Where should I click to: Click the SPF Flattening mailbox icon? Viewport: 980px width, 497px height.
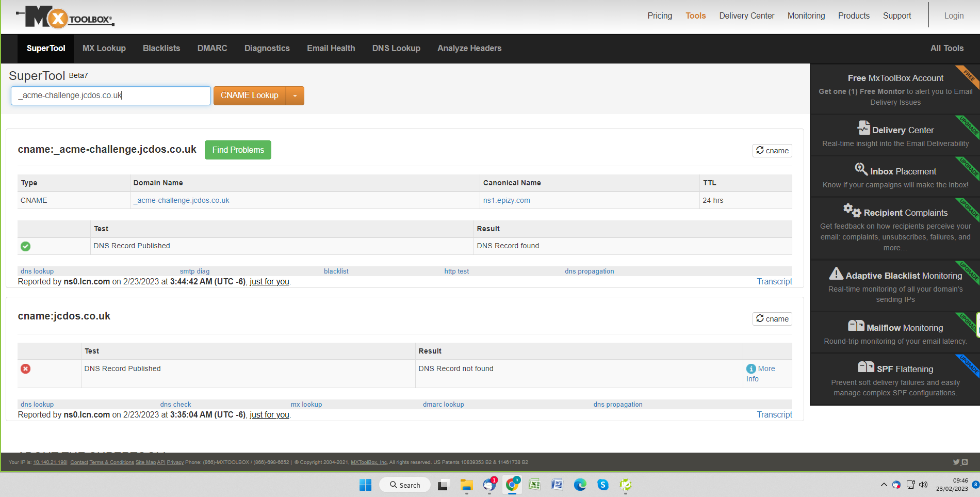pyautogui.click(x=865, y=367)
